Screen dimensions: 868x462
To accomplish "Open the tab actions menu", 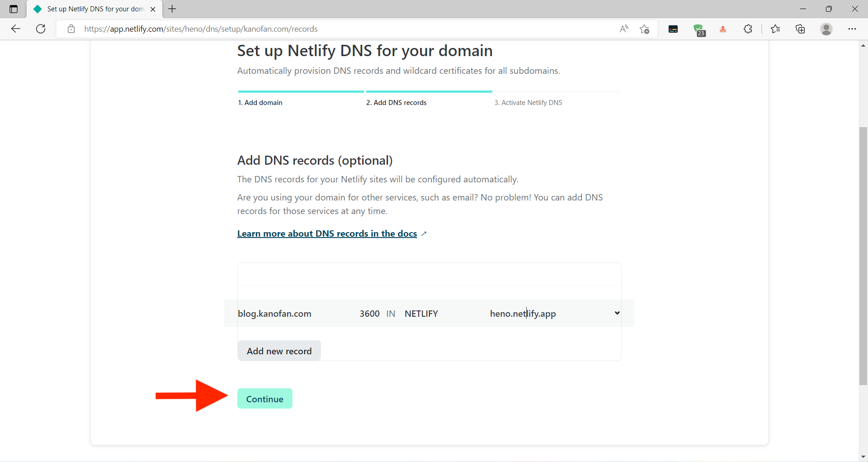I will tap(14, 9).
